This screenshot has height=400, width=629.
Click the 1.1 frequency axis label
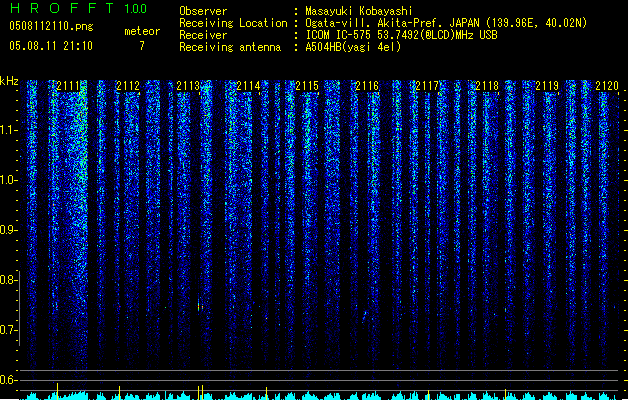coord(8,130)
